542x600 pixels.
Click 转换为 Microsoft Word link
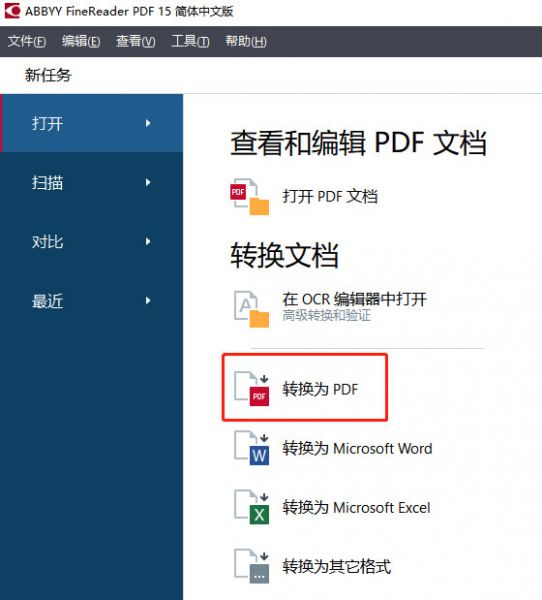[358, 448]
